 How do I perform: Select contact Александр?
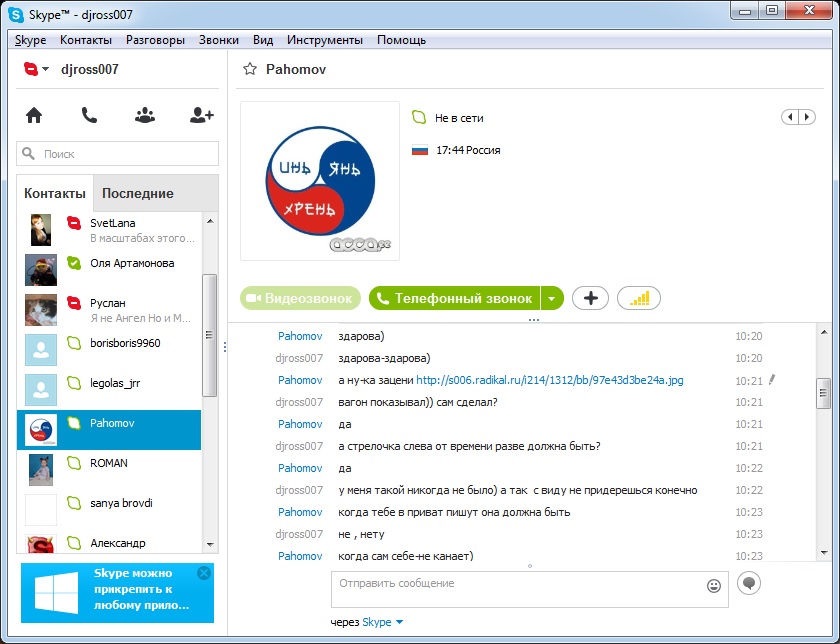point(109,544)
